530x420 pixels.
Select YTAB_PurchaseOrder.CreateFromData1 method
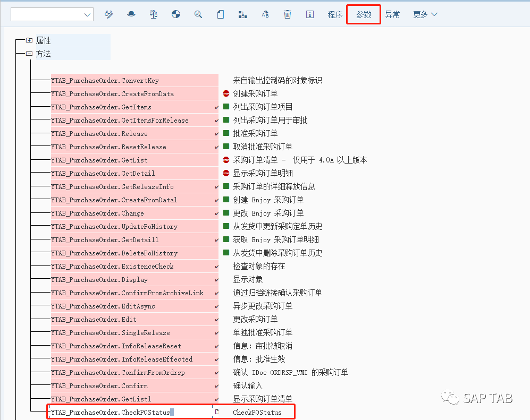[134, 200]
